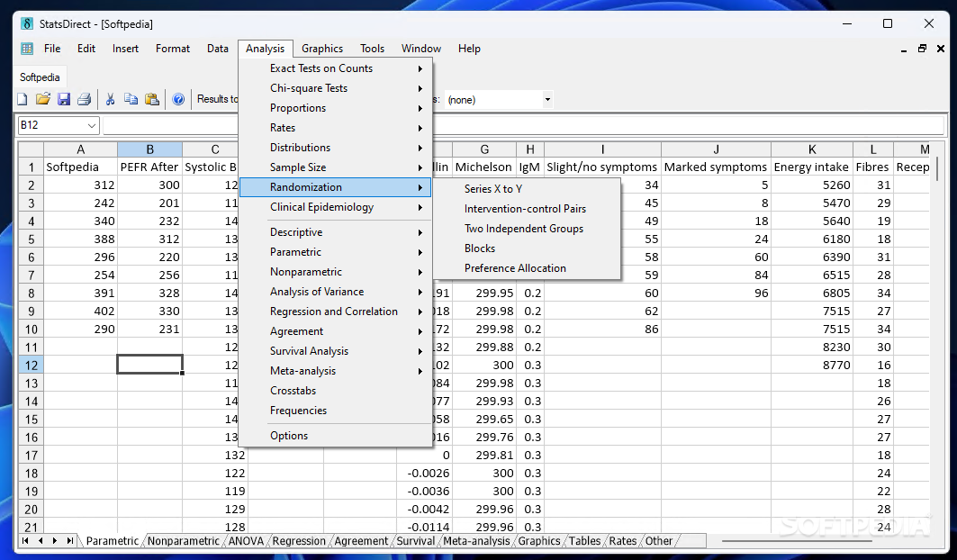Screen dimensions: 957x560
Task: Minimize the inner document window
Action: (904, 49)
